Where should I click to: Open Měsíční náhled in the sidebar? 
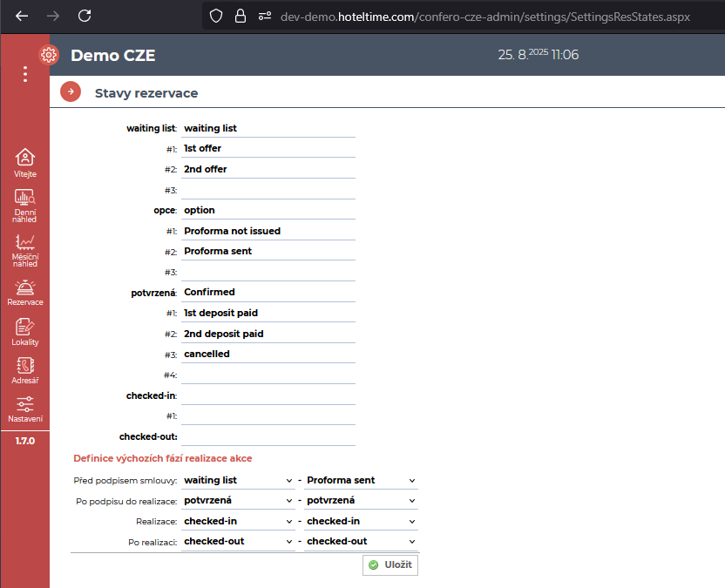click(x=25, y=251)
